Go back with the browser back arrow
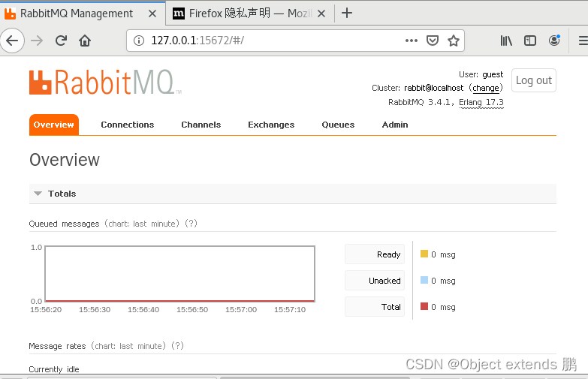The image size is (588, 379). (x=12, y=41)
